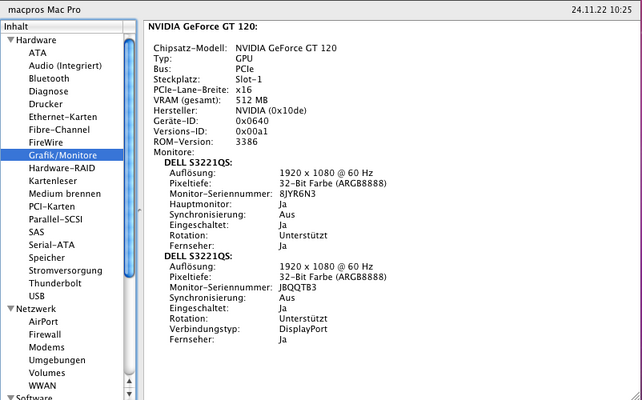Screen dimensions: 642x400
Task: Click the Inhalt column header
Action: click(x=62, y=27)
